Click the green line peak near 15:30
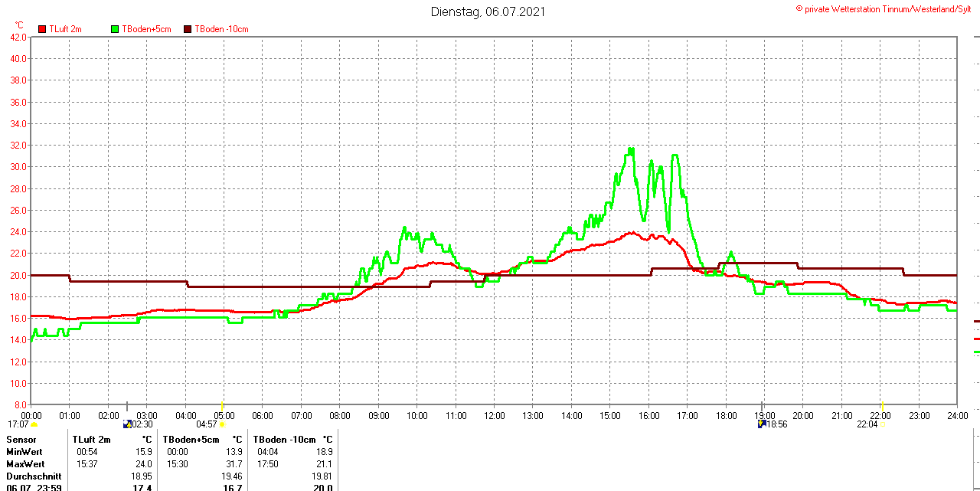Viewport: 980px width, 491px height. coord(631,149)
